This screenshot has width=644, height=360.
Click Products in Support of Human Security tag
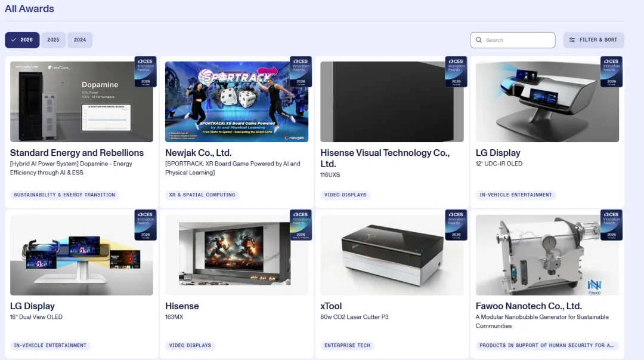547,345
